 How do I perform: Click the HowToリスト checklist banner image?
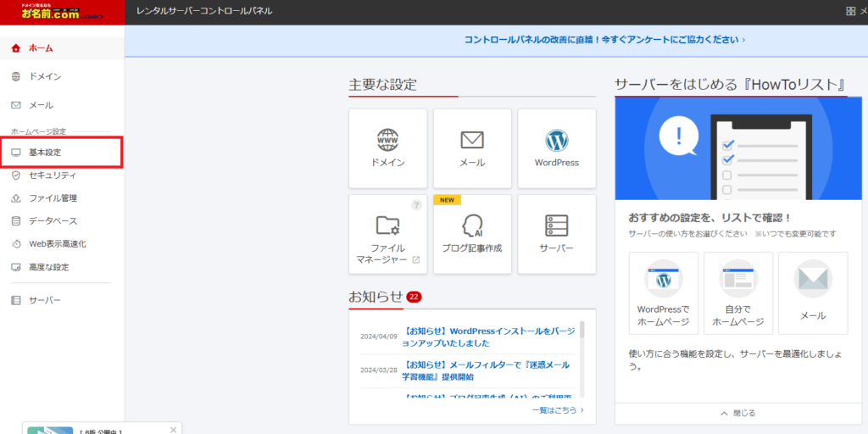tap(738, 148)
